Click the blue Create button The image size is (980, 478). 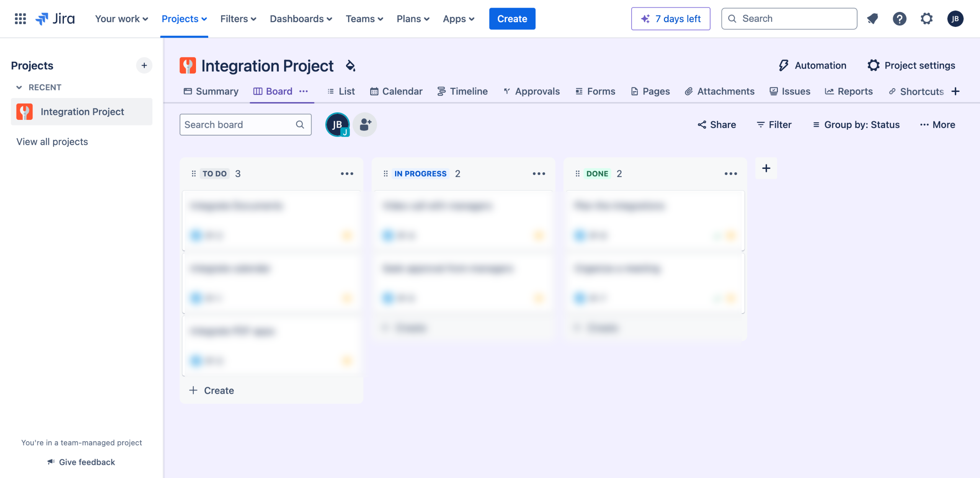click(512, 18)
